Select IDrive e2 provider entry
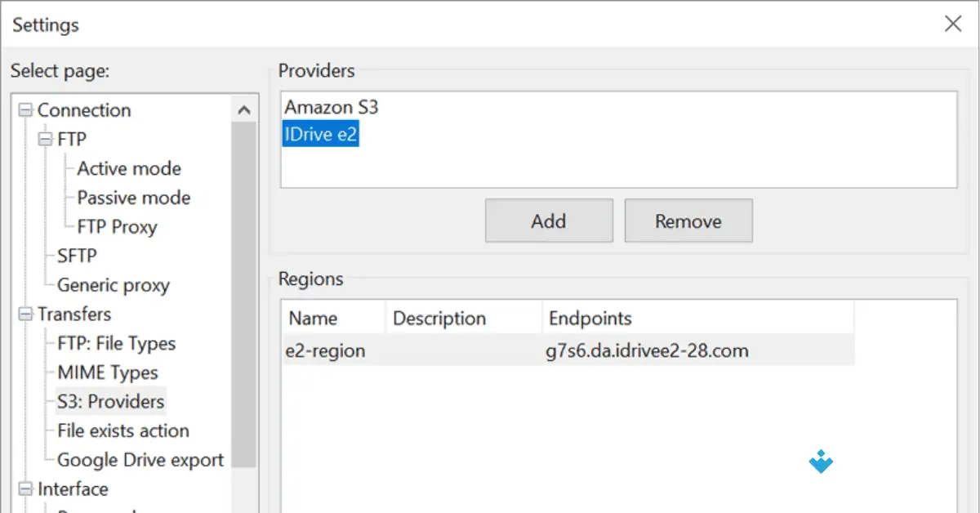This screenshot has height=513, width=980. pos(320,135)
